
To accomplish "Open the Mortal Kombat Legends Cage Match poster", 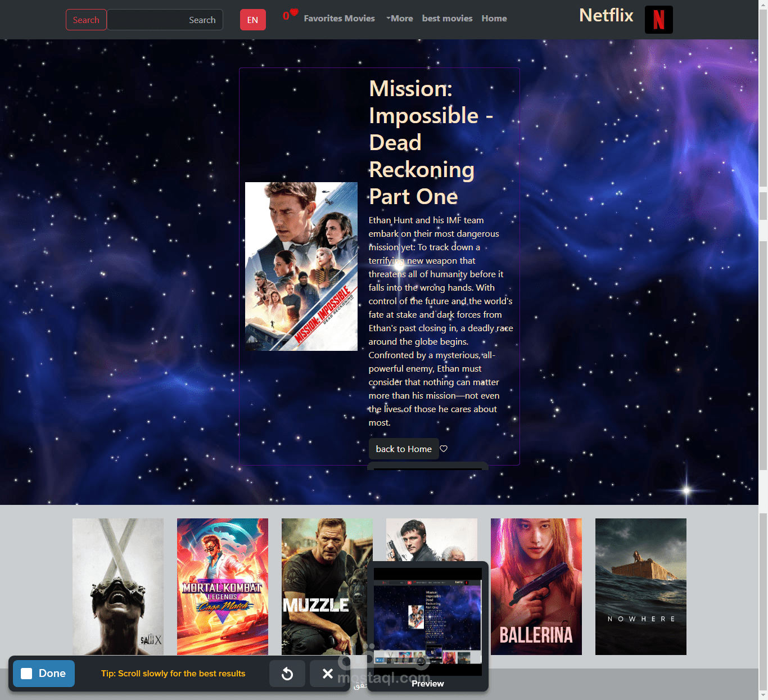I will (223, 586).
